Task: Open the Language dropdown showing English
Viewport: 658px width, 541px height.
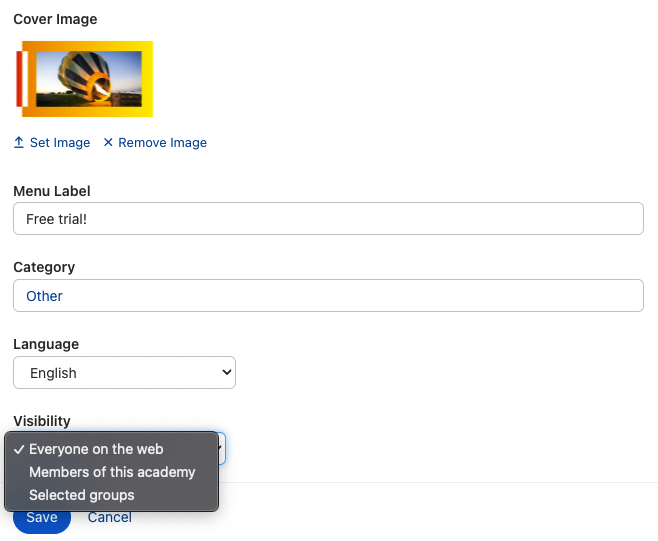Action: [124, 373]
